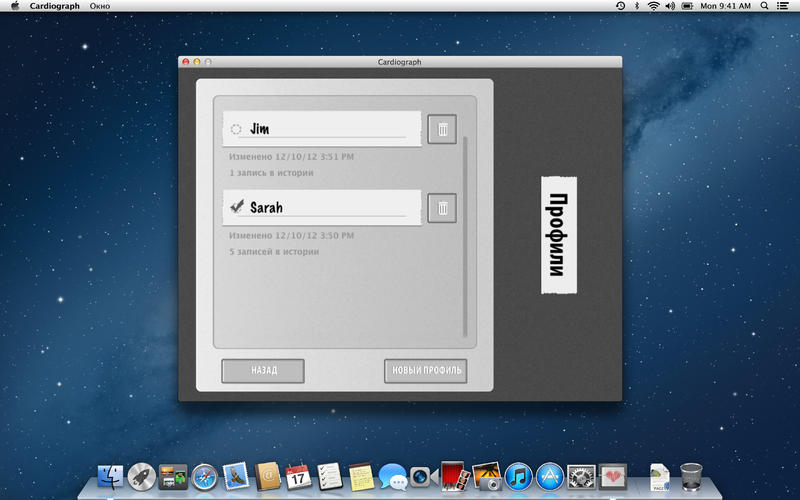Screen dimensions: 800x500
Task: Open the Mail stamp icon
Action: (236, 476)
